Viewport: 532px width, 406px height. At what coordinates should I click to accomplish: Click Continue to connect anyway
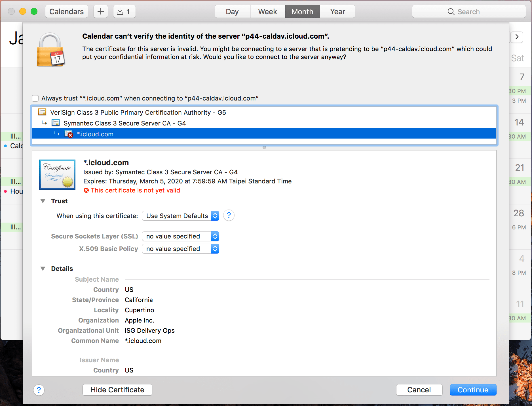tap(473, 390)
